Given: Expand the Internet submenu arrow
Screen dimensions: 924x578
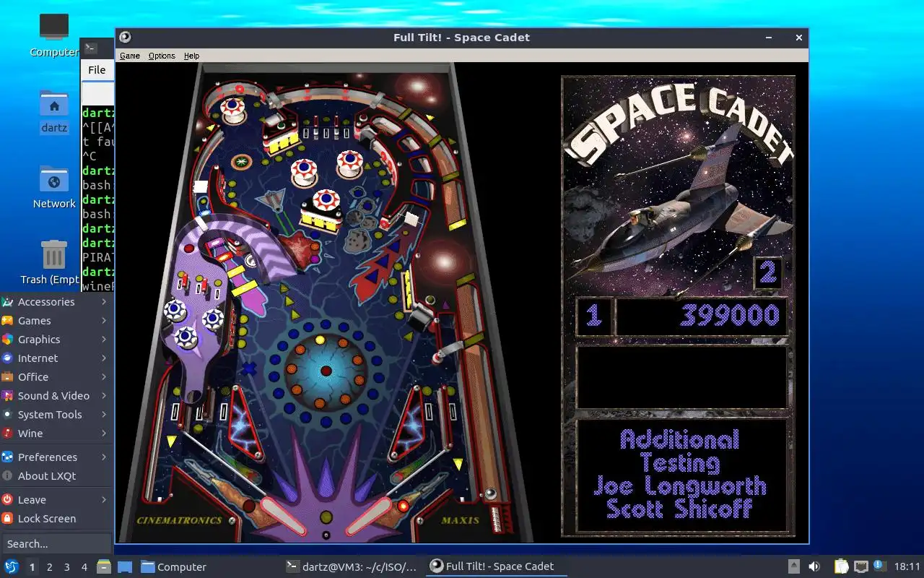Looking at the screenshot, I should pos(104,358).
